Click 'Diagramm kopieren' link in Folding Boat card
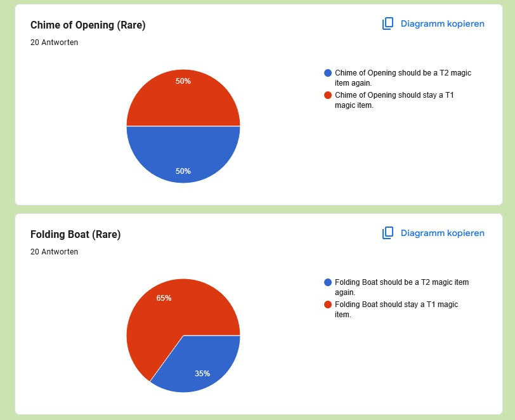The image size is (515, 420). tap(443, 233)
